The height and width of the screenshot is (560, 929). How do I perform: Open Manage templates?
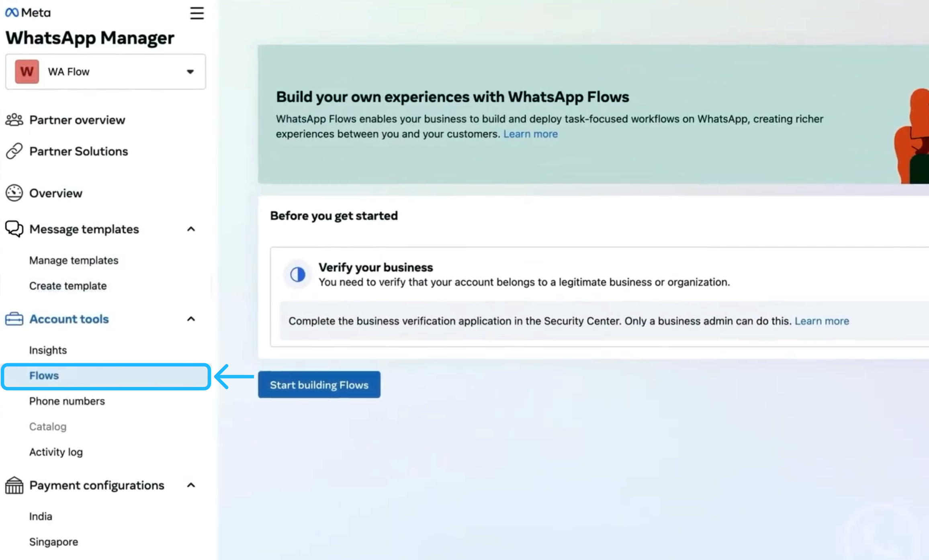pos(74,260)
